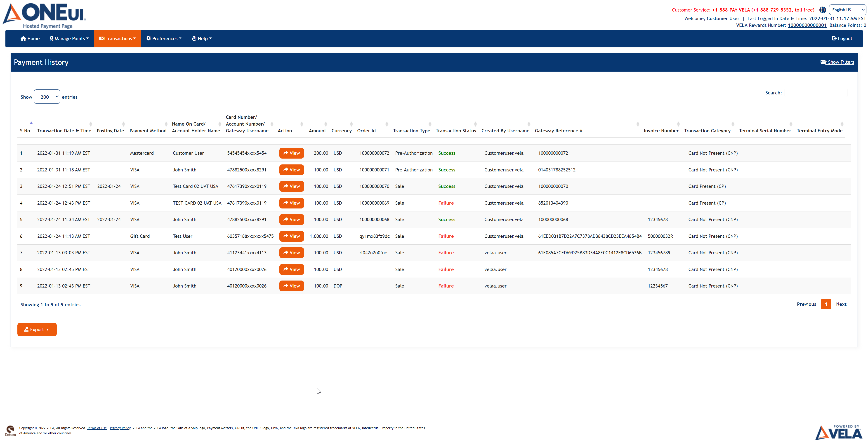
Task: Click Logout in navigation bar
Action: pos(842,38)
